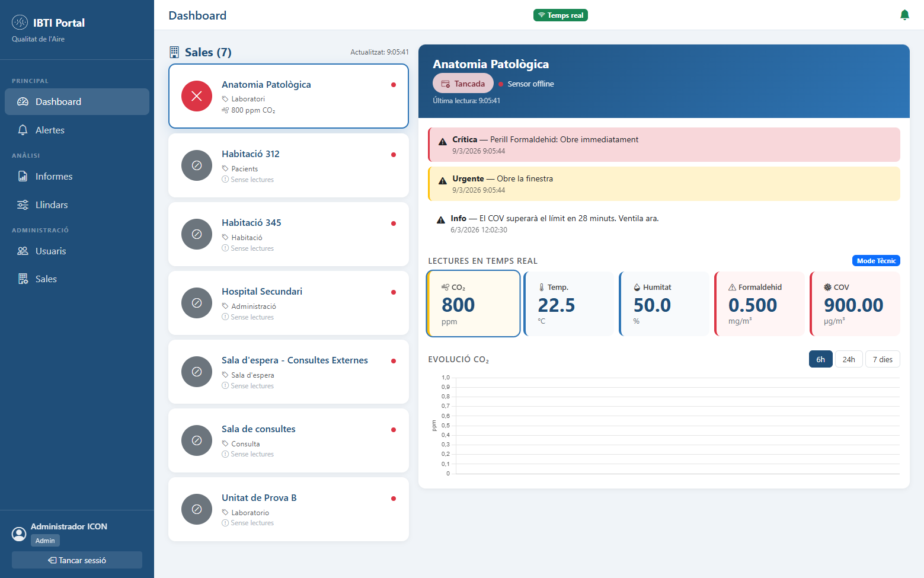This screenshot has height=578, width=924.
Task: Toggle the Temps real status badge
Action: click(560, 15)
